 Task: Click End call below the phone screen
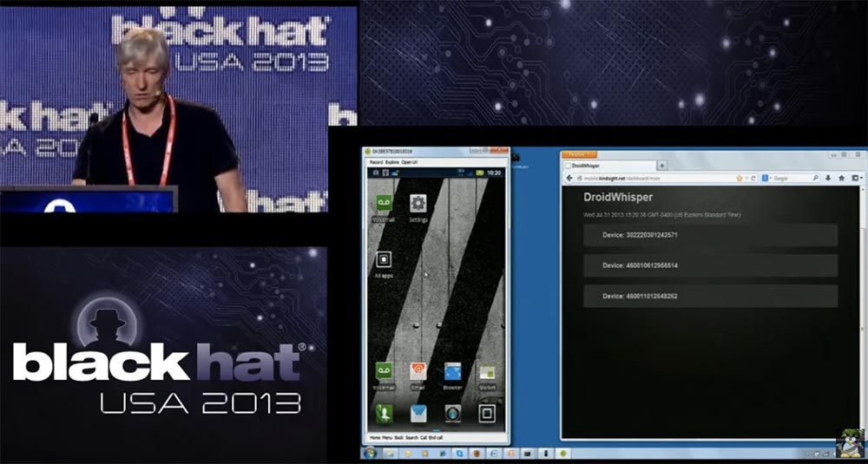436,437
